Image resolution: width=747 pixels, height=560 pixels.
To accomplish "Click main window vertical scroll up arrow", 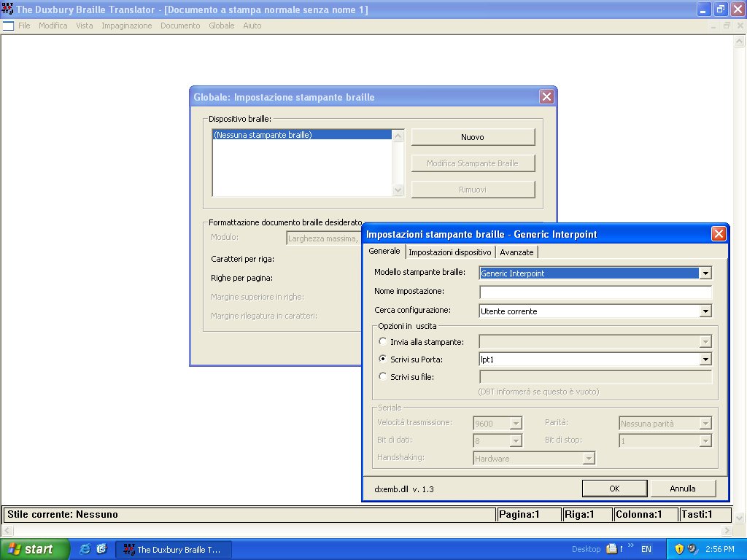I will coord(740,41).
